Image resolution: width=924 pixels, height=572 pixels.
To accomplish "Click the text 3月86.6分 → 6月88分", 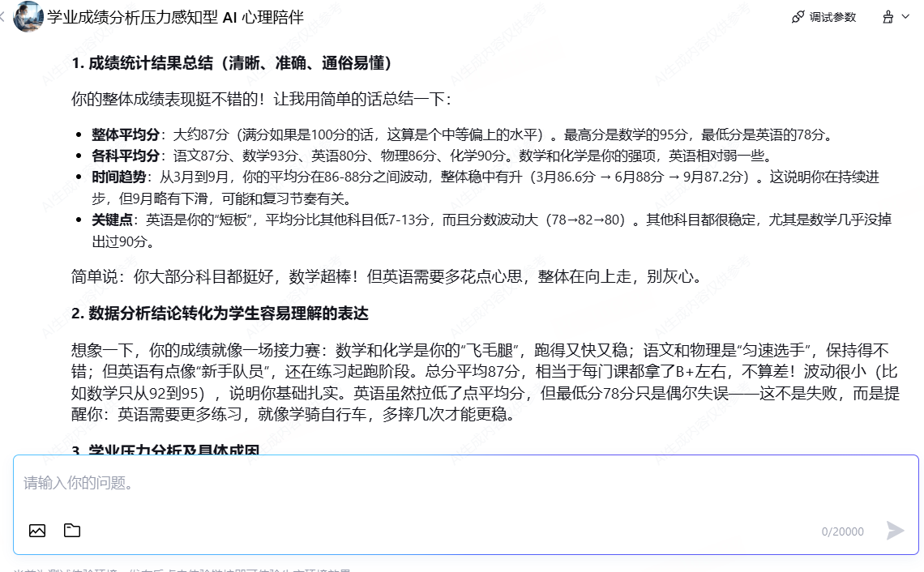I will (601, 177).
